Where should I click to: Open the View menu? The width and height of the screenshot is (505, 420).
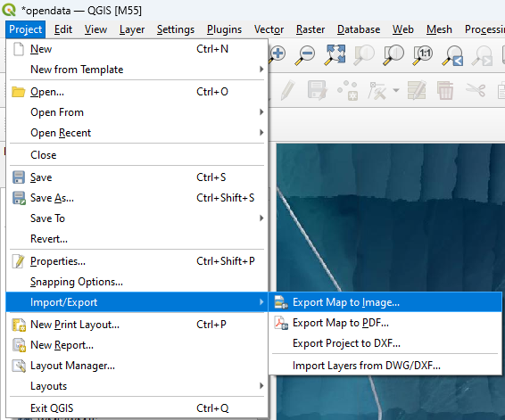pos(95,29)
